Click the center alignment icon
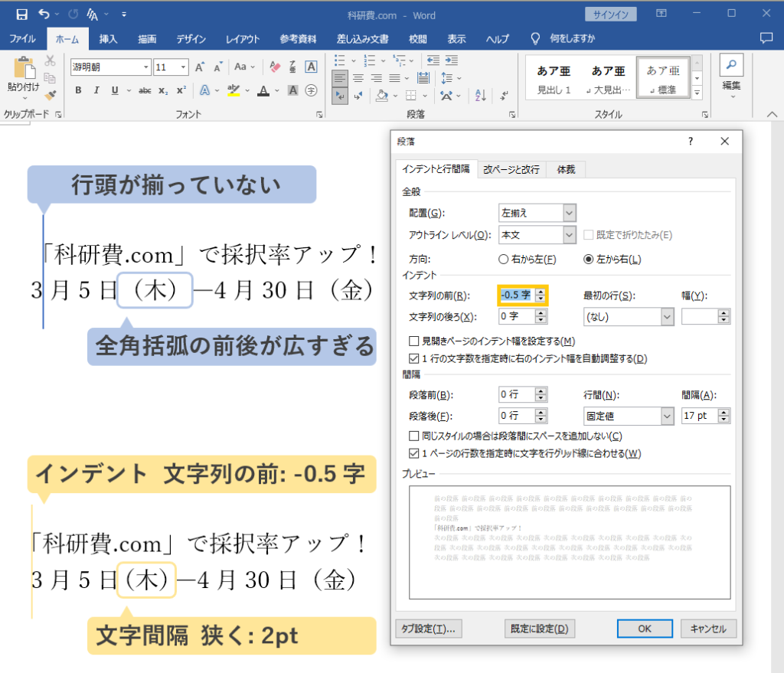Screen dimensions: 784x673 tap(358, 79)
